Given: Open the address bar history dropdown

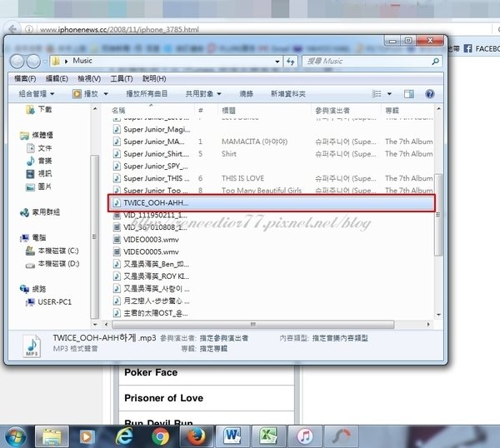Looking at the screenshot, I should pyautogui.click(x=277, y=62).
